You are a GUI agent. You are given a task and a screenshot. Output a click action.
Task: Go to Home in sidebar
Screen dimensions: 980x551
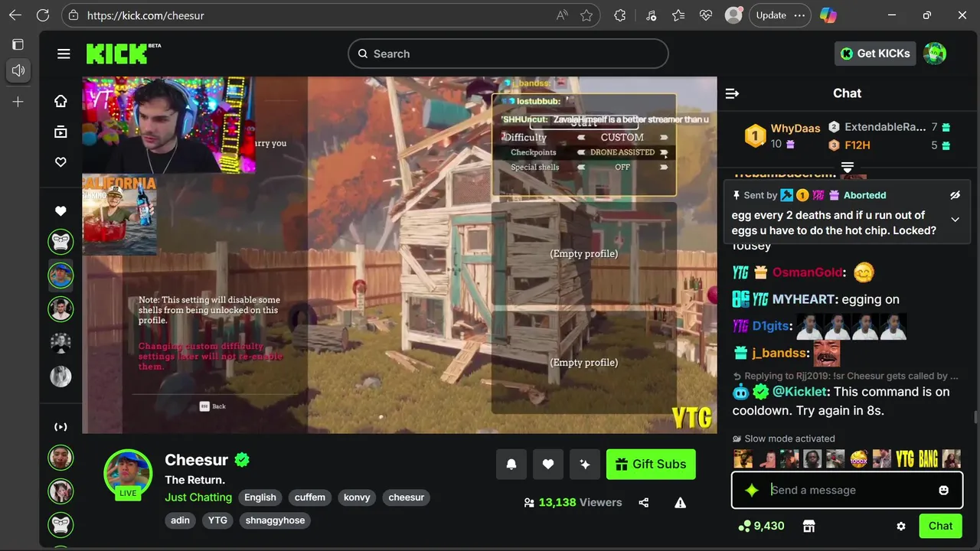pyautogui.click(x=60, y=101)
